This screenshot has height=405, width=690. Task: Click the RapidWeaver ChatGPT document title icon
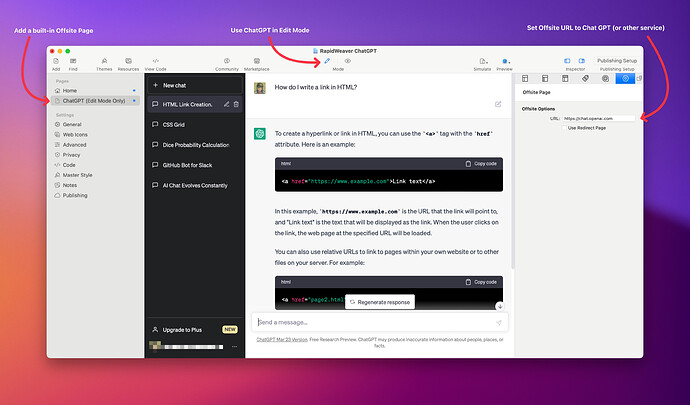tap(315, 51)
